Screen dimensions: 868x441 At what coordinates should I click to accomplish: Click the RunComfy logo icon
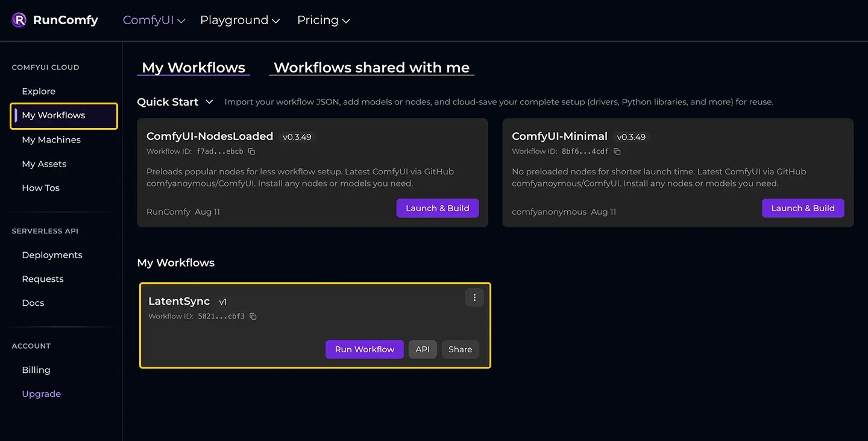(19, 20)
